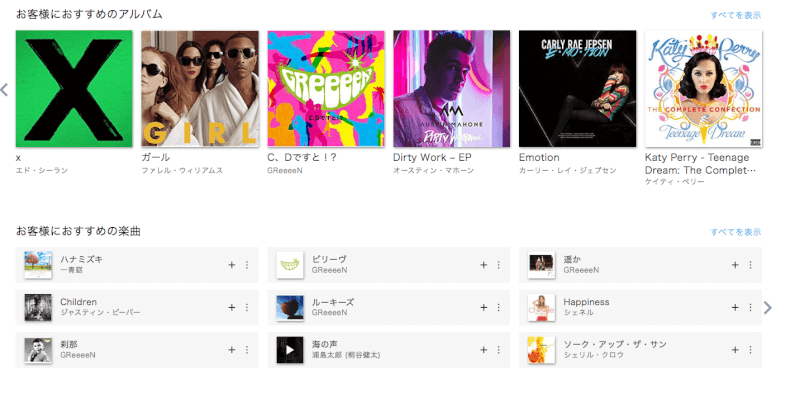
Task: Open Katy Perry Teenage Dream album cover
Action: (704, 89)
